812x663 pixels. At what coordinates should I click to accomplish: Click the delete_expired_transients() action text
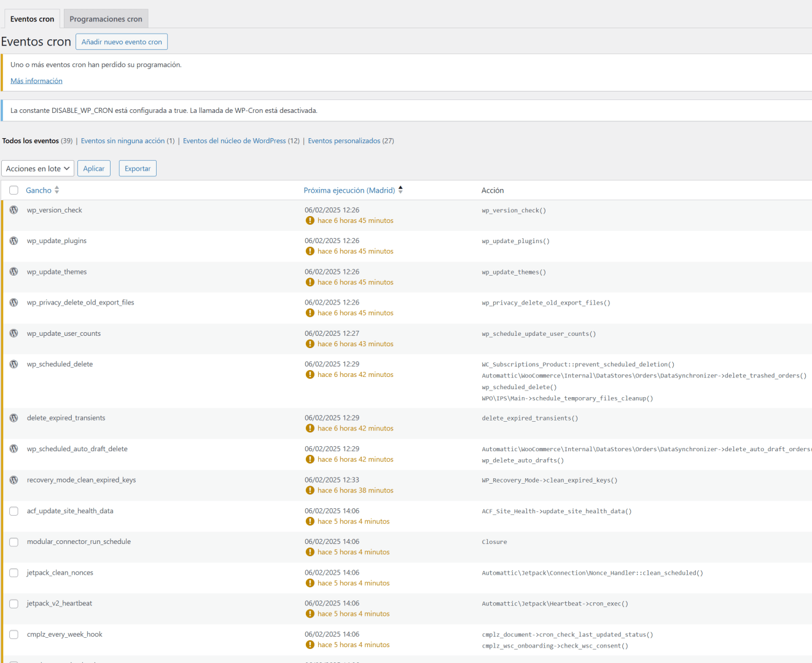tap(530, 419)
